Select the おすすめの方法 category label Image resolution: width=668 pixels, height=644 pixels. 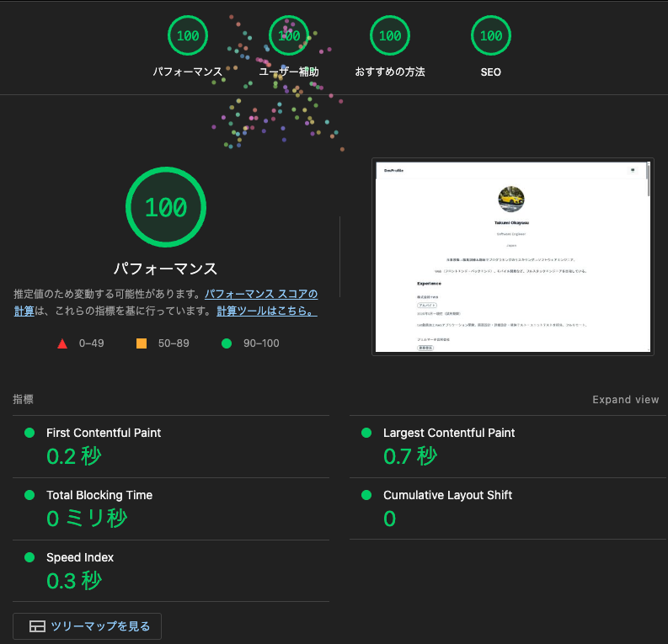point(390,72)
